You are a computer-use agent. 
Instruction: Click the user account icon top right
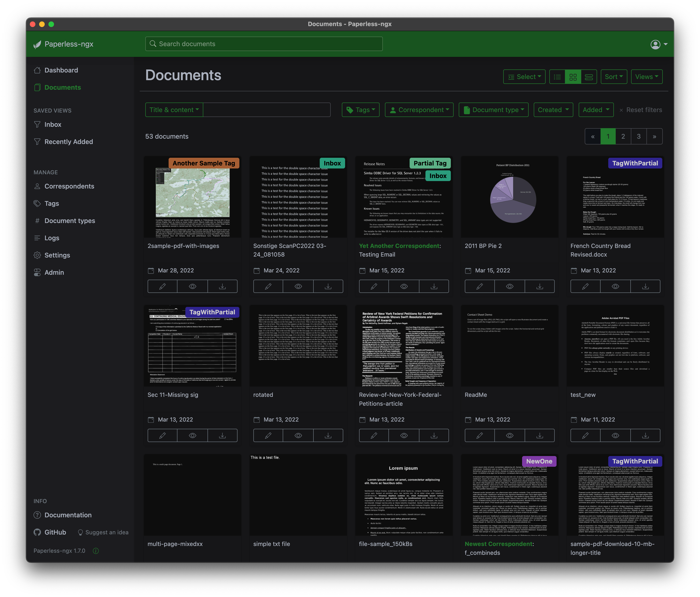coord(655,44)
